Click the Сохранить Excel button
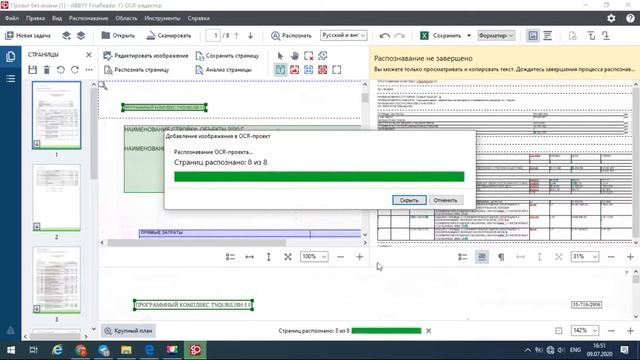Screen dimensions: 640x360 (x=441, y=36)
